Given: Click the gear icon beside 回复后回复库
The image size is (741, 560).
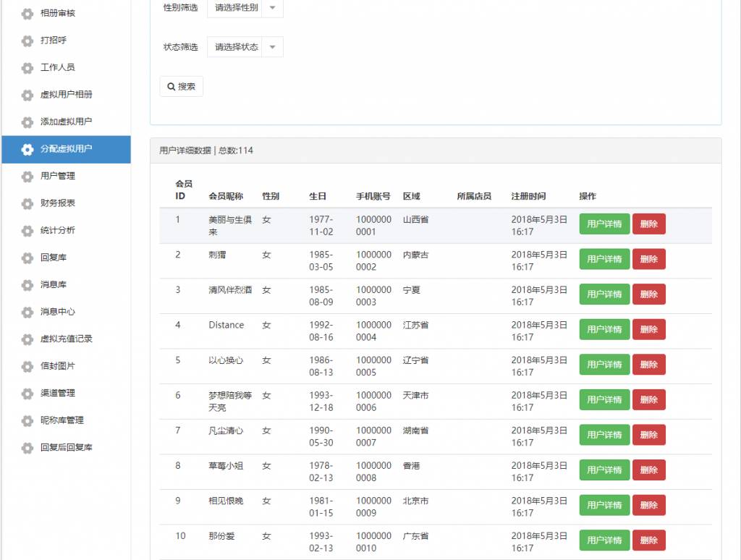Looking at the screenshot, I should click(27, 448).
